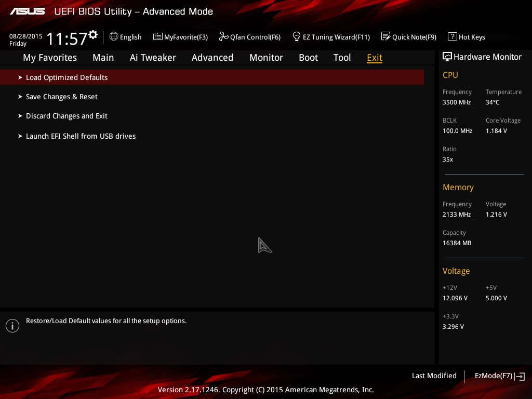The width and height of the screenshot is (532, 399).
Task: Open Qfan Control(F6) label
Action: click(255, 37)
